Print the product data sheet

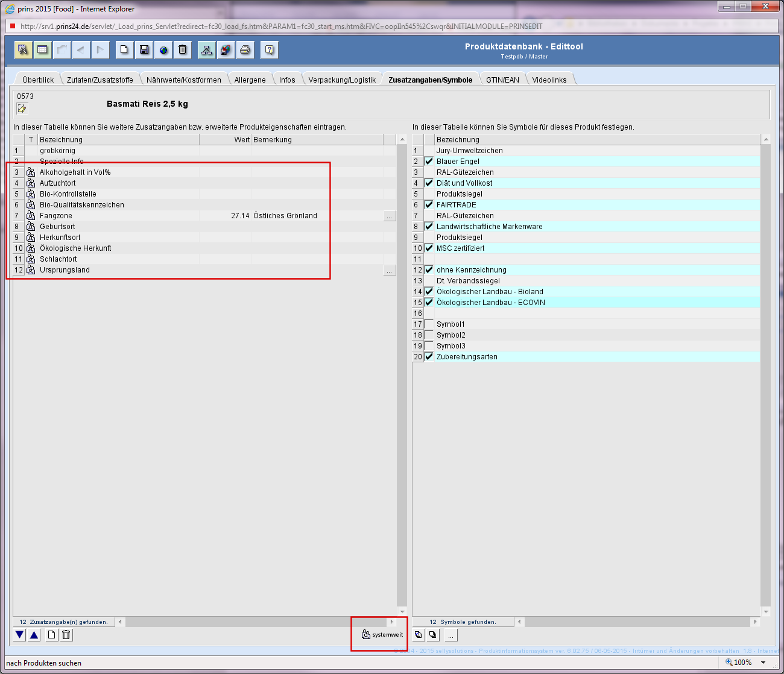click(245, 49)
